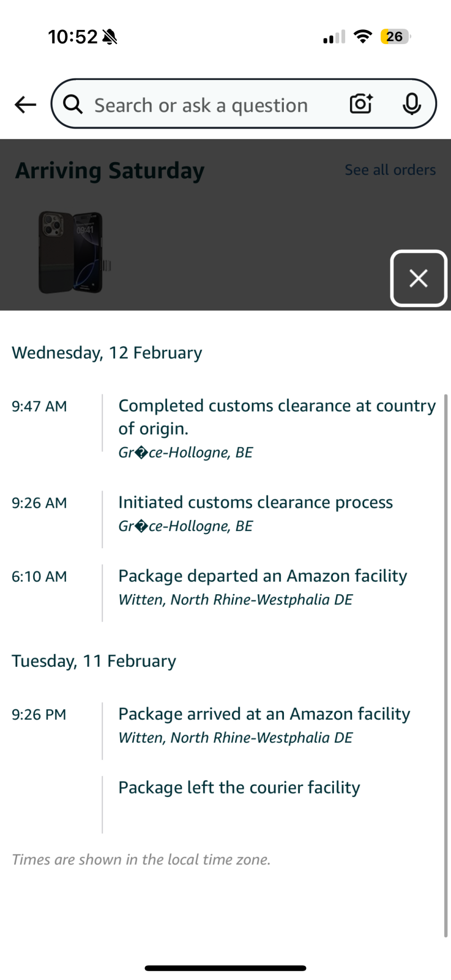451x980 pixels.
Task: Tap the home indicator bar at bottom
Action: point(225,968)
